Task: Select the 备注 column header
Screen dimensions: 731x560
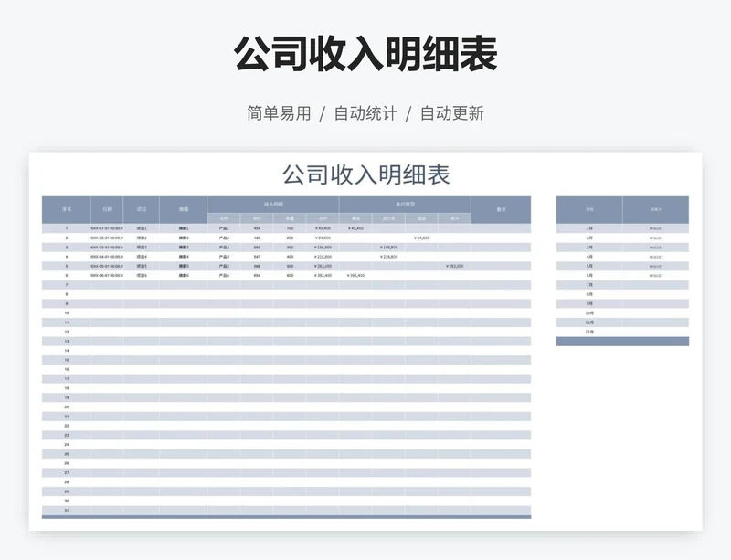Action: [x=501, y=210]
